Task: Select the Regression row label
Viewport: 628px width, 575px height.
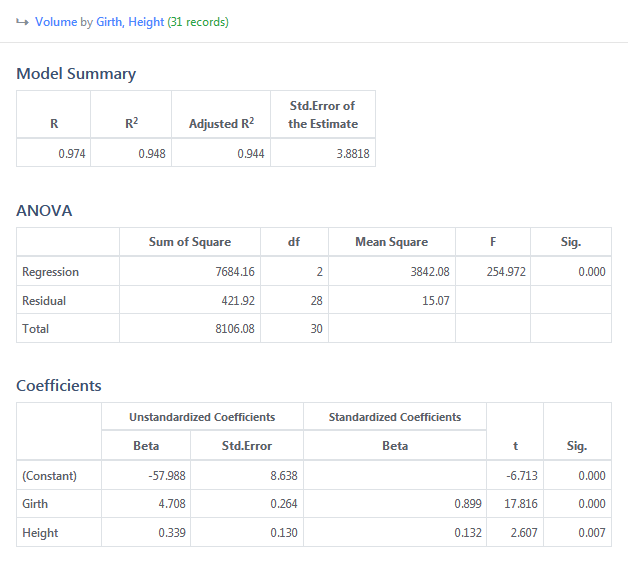Action: click(50, 272)
